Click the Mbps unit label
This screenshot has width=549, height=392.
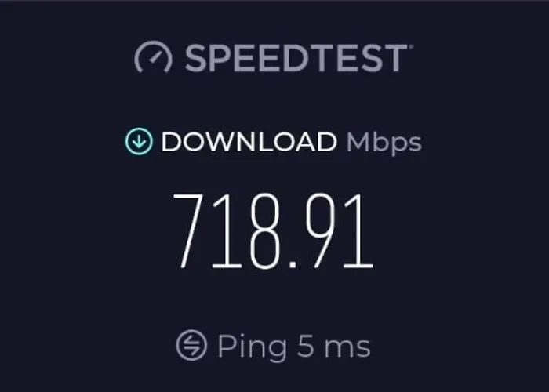point(384,143)
